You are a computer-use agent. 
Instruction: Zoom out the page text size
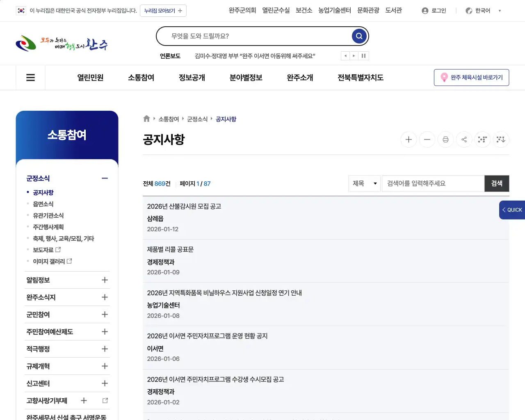tap(427, 139)
